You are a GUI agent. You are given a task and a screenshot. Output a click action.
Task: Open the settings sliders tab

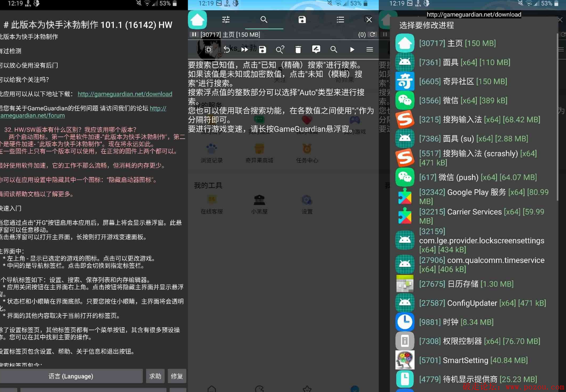pos(226,20)
